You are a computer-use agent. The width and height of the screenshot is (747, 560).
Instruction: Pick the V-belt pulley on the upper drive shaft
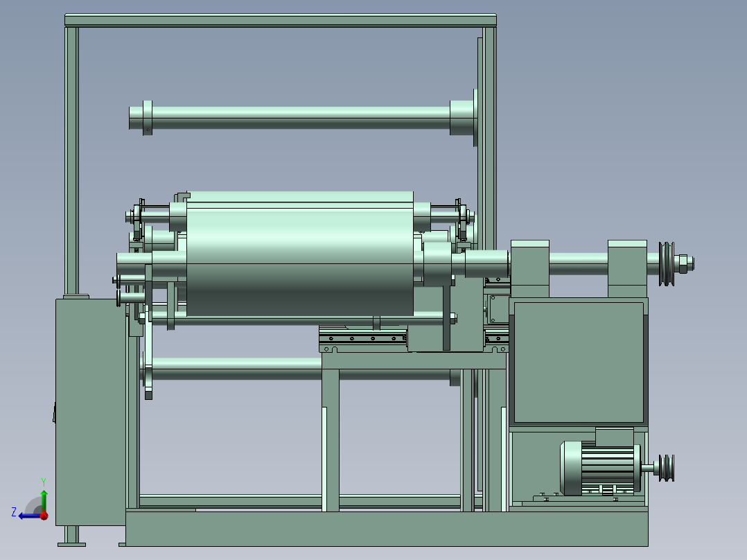pos(667,264)
